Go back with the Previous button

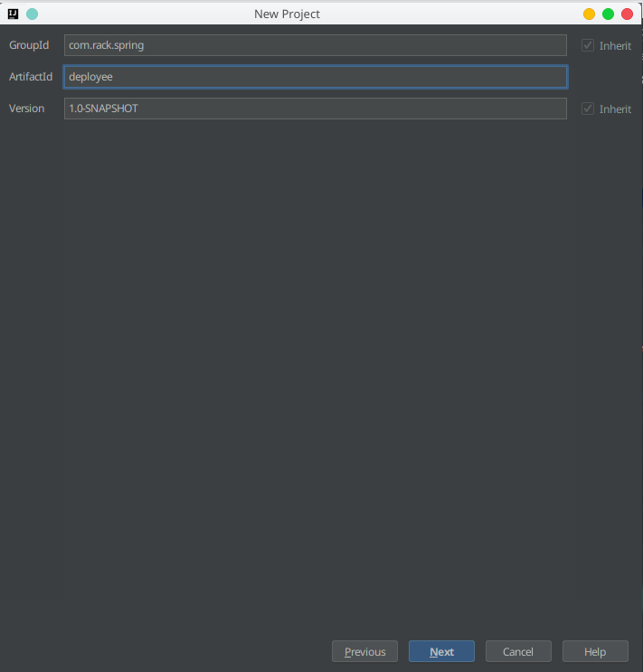(364, 651)
